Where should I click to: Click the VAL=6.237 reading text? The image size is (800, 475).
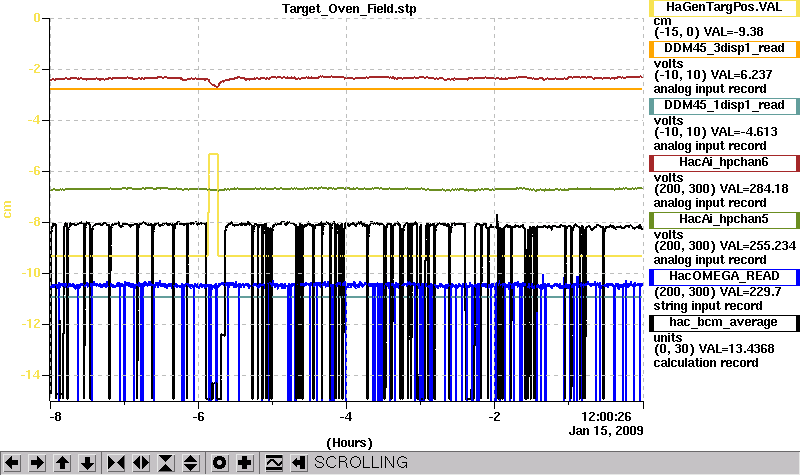coord(741,75)
